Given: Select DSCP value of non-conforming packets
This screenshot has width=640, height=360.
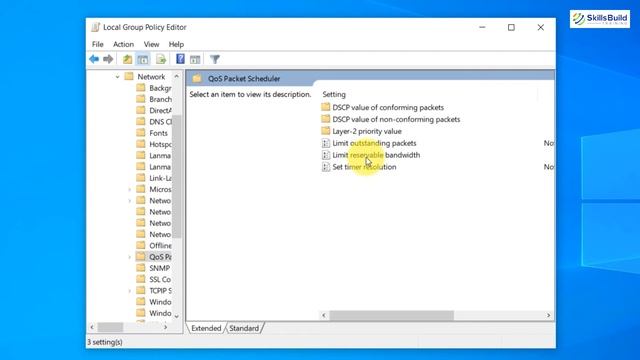Looking at the screenshot, I should (396, 119).
